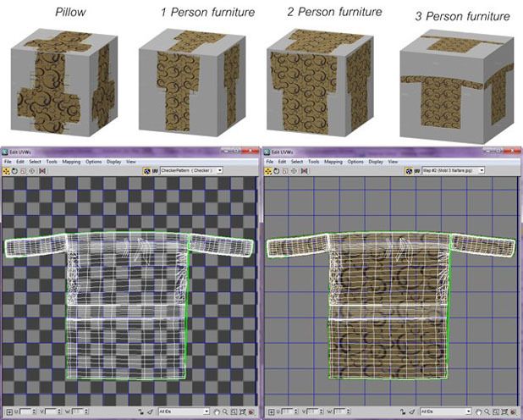Select Pan hand tool in right window
This screenshot has width=523, height=420.
(x=479, y=412)
